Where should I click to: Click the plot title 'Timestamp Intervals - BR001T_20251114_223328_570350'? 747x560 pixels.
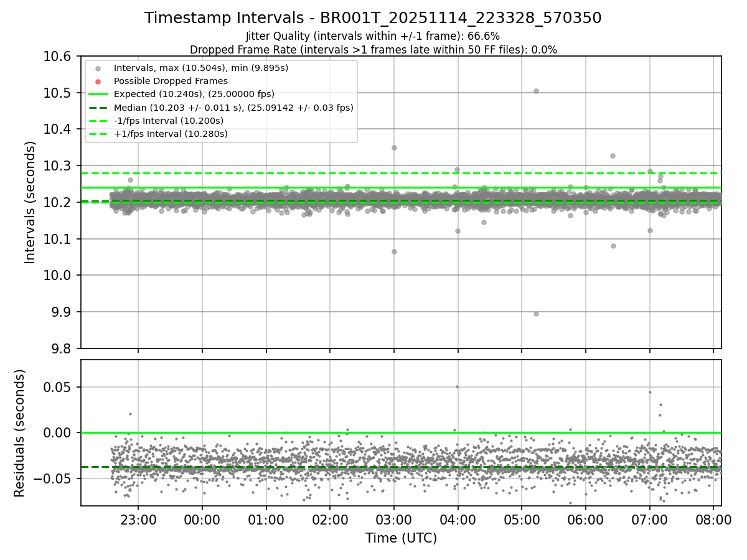373,18
